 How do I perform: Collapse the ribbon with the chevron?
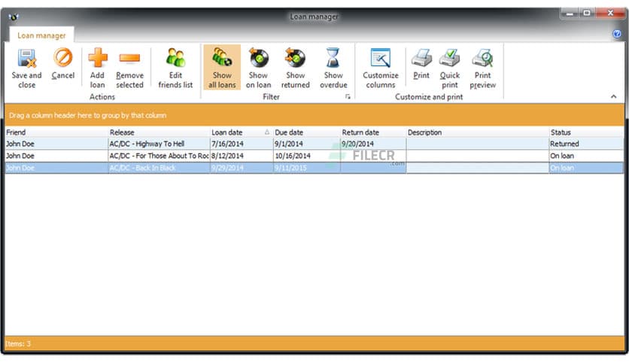[x=614, y=97]
